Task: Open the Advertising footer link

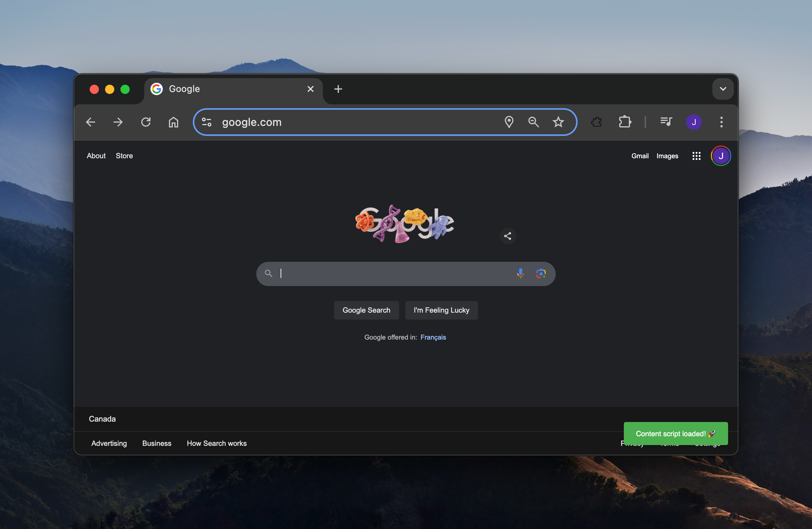Action: [109, 444]
